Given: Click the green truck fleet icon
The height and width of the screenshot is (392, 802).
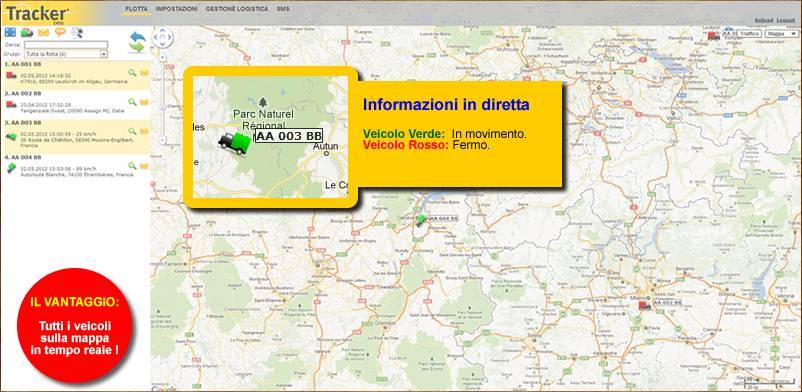Looking at the screenshot, I should (27, 33).
